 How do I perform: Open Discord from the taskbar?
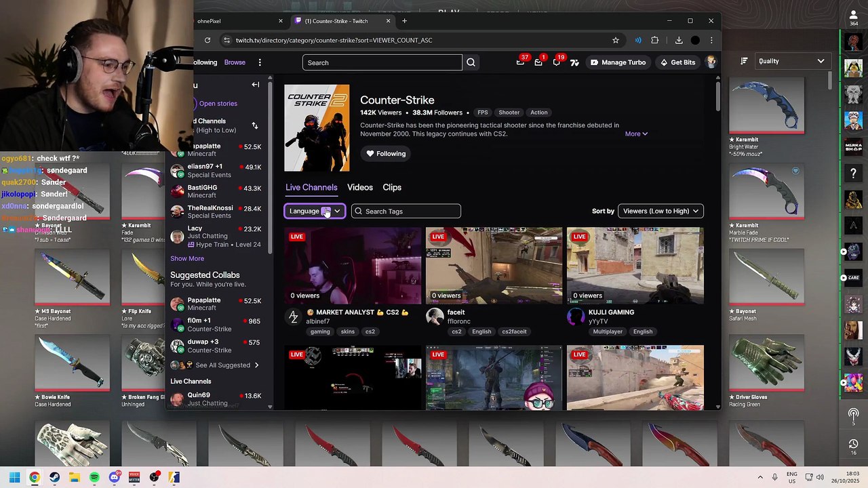[x=115, y=477]
